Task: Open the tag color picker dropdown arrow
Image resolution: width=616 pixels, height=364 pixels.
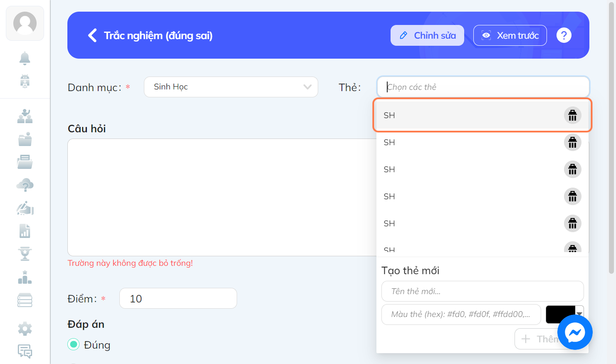Action: coord(579,314)
